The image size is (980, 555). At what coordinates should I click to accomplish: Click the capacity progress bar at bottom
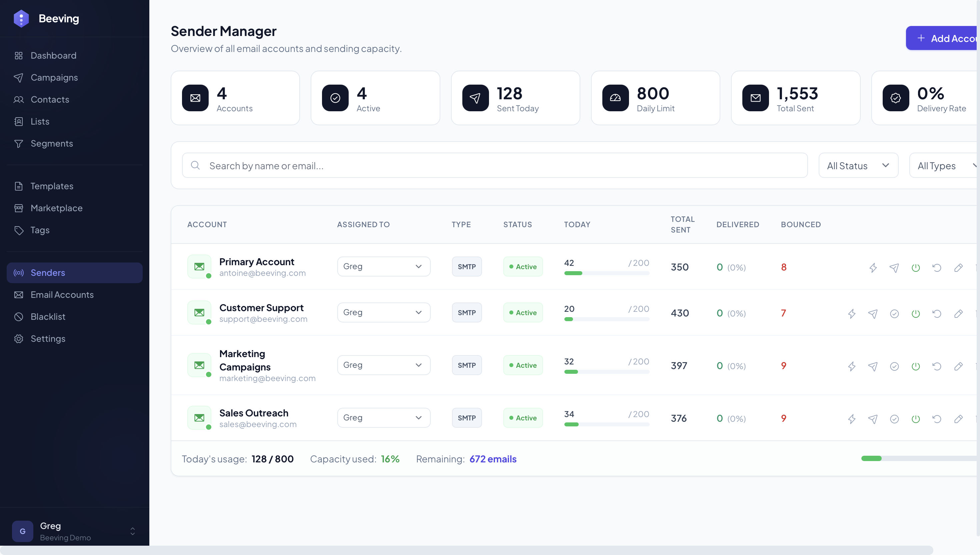pyautogui.click(x=915, y=459)
